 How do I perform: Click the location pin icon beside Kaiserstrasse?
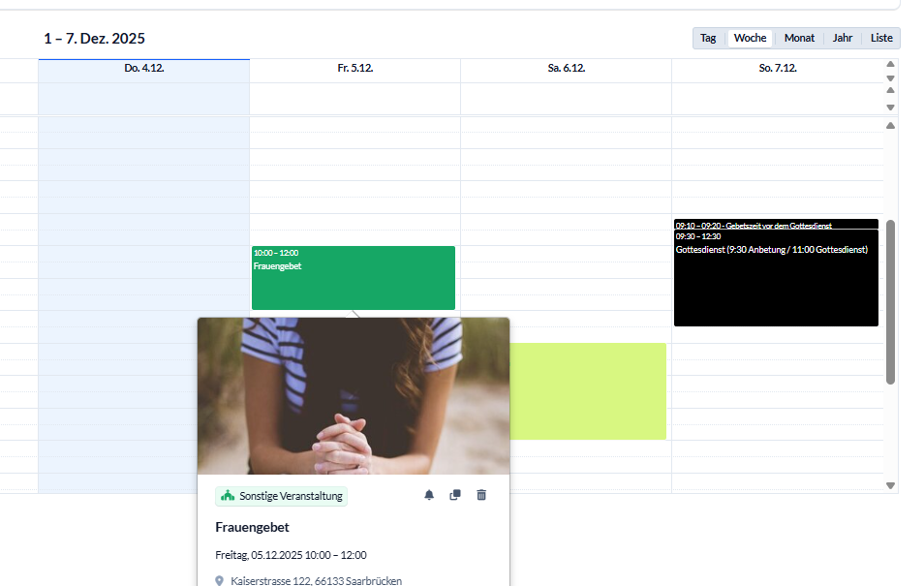pyautogui.click(x=220, y=581)
